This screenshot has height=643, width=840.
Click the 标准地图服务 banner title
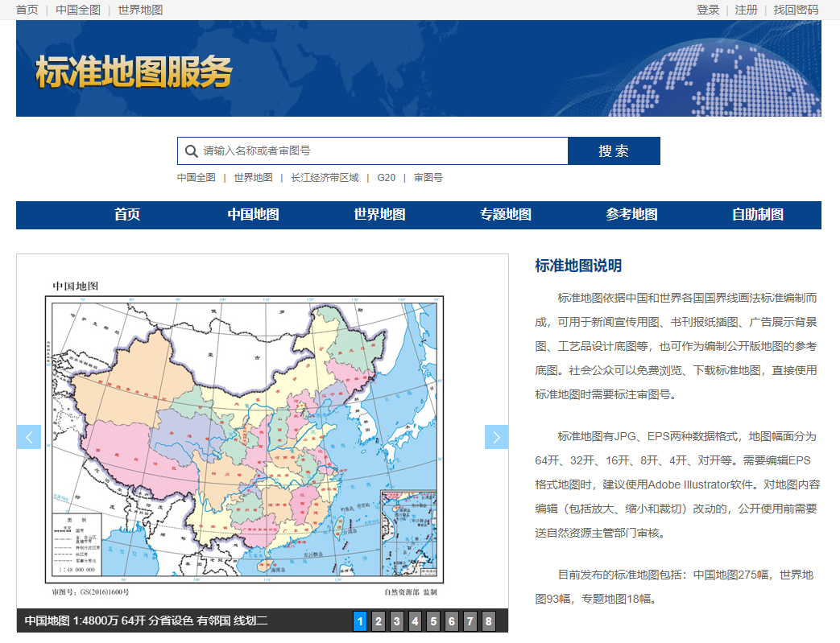click(x=134, y=72)
